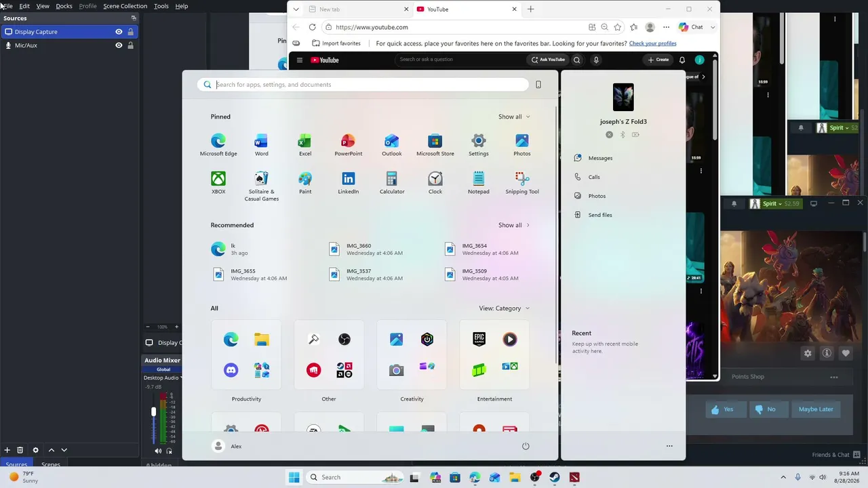Click YouTube voice search microphone
This screenshot has width=868, height=488.
(x=596, y=60)
